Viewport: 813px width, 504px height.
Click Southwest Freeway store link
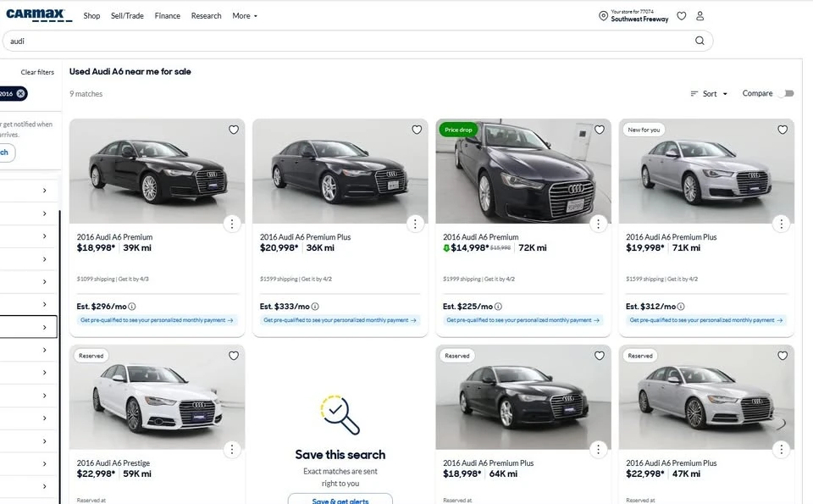pos(639,19)
